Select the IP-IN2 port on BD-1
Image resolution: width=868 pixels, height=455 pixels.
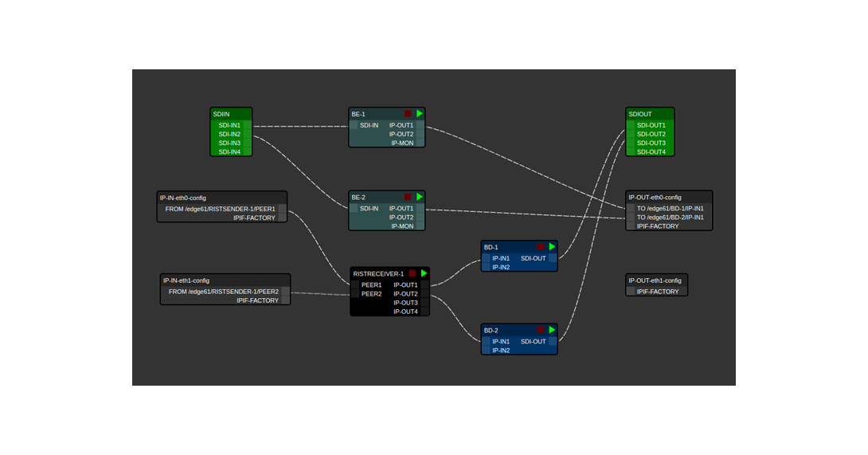pos(501,267)
